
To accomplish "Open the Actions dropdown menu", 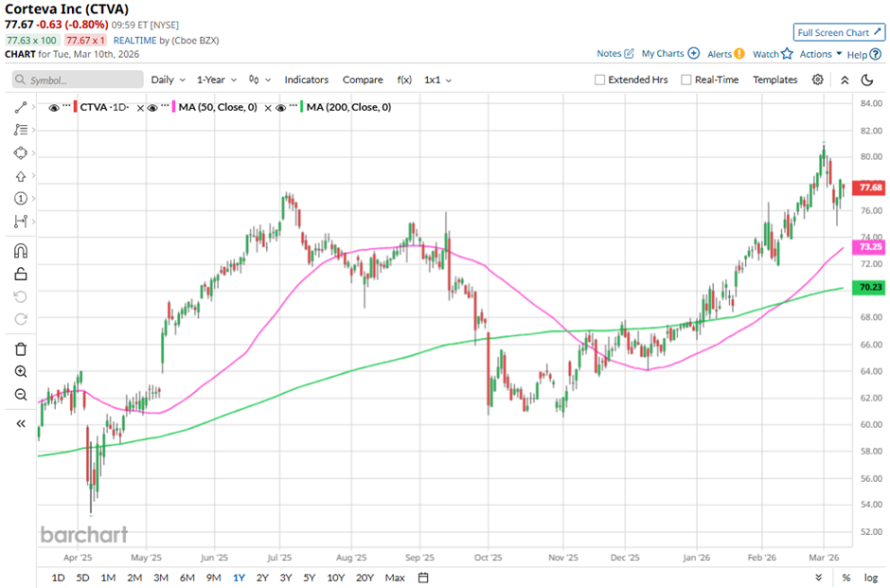I will pos(820,54).
